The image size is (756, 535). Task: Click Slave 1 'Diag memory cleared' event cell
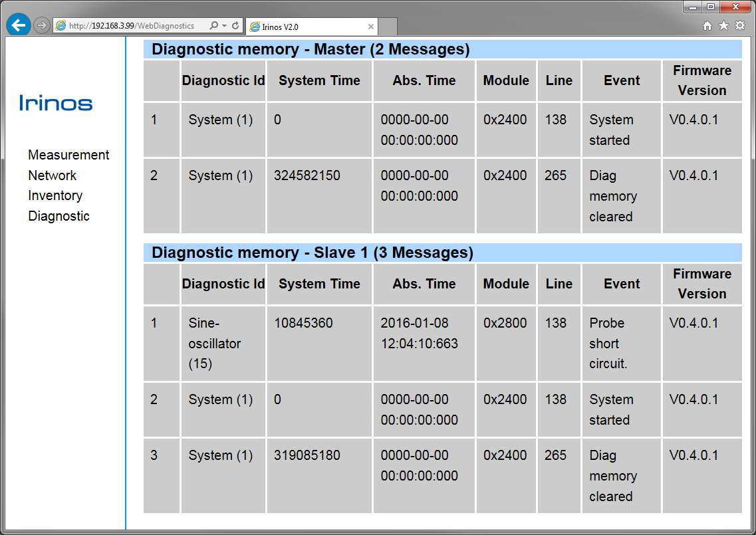622,476
